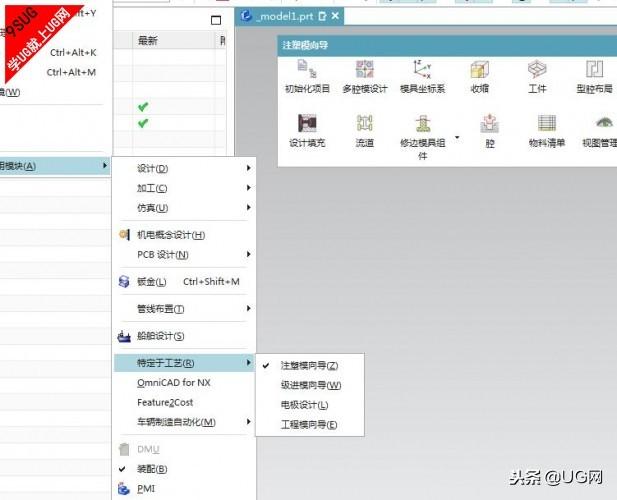Choose OmniCAD for NX entry

pyautogui.click(x=184, y=382)
